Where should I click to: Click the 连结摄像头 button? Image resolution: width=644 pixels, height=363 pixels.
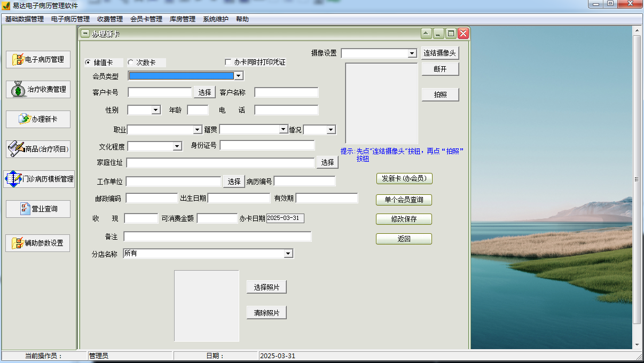[x=440, y=53]
